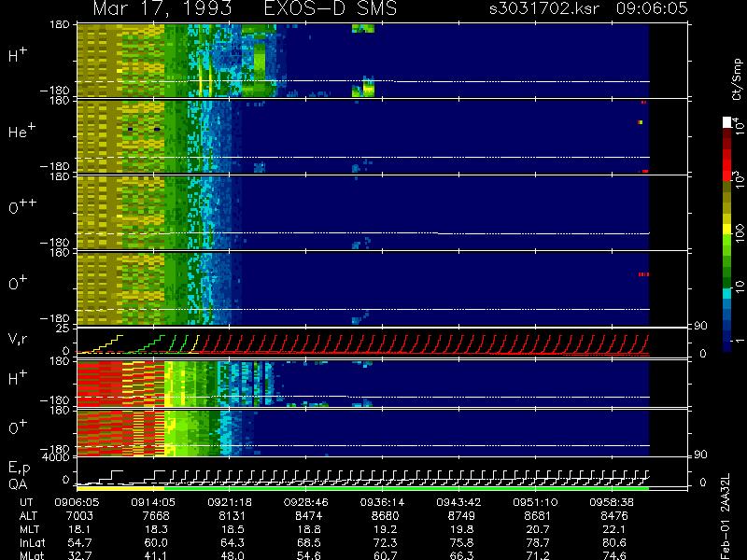Click the MLT value "19.2"
The width and height of the screenshot is (747, 560).
[385, 529]
